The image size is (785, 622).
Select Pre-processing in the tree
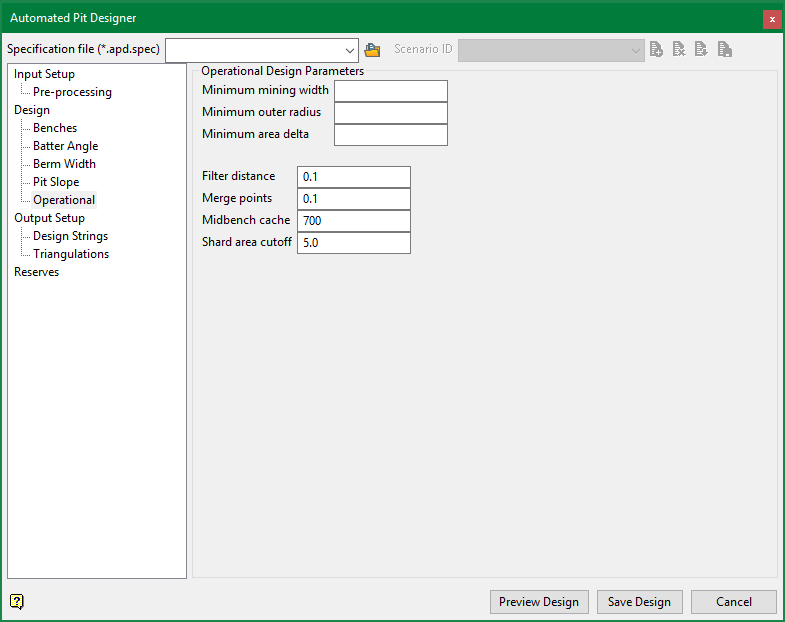coord(72,92)
